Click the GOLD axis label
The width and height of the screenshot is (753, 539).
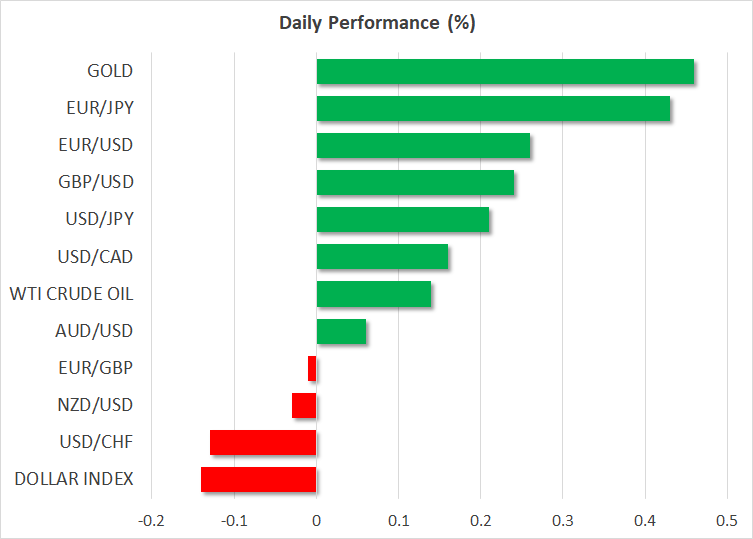pyautogui.click(x=109, y=71)
